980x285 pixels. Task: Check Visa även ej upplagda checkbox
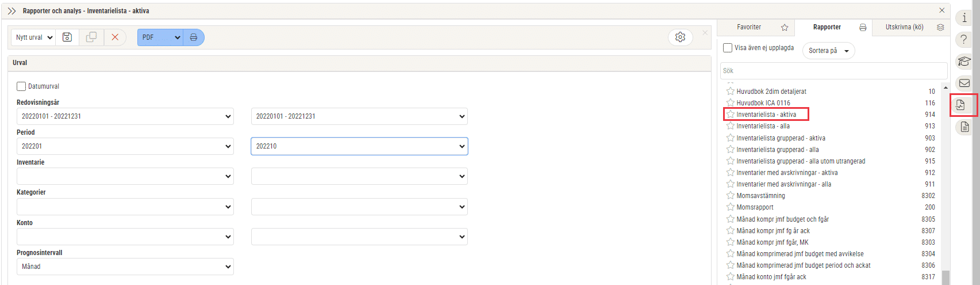pyautogui.click(x=728, y=48)
